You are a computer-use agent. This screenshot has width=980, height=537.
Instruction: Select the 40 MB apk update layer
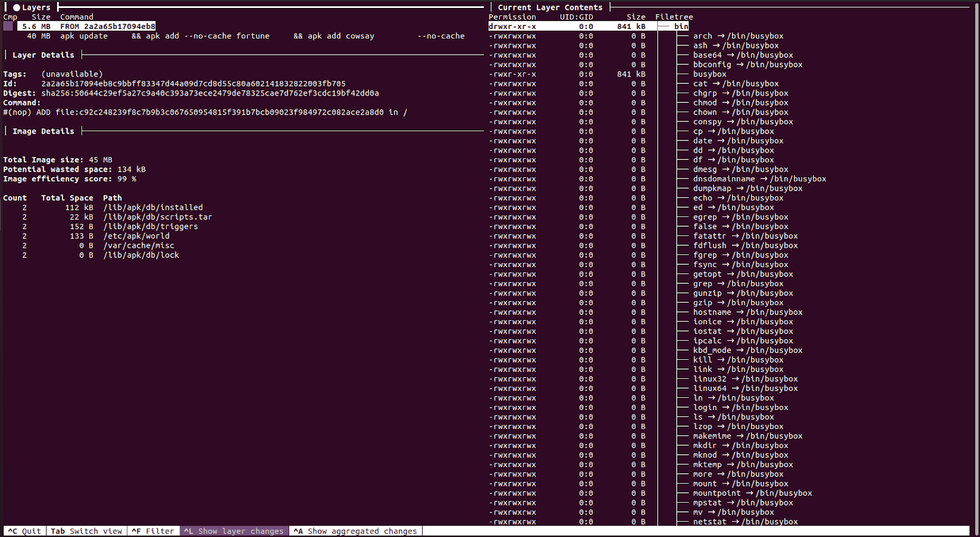(245, 36)
